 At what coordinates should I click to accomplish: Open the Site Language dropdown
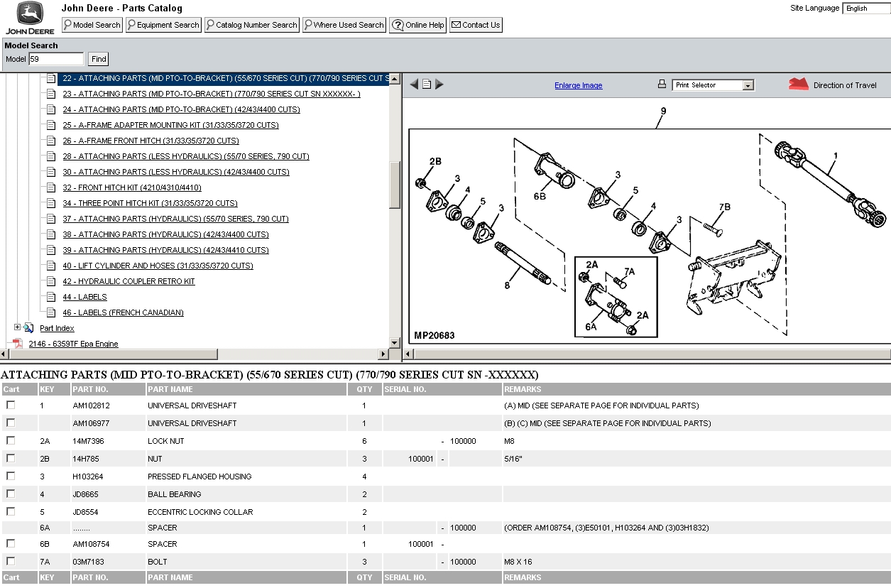(866, 9)
